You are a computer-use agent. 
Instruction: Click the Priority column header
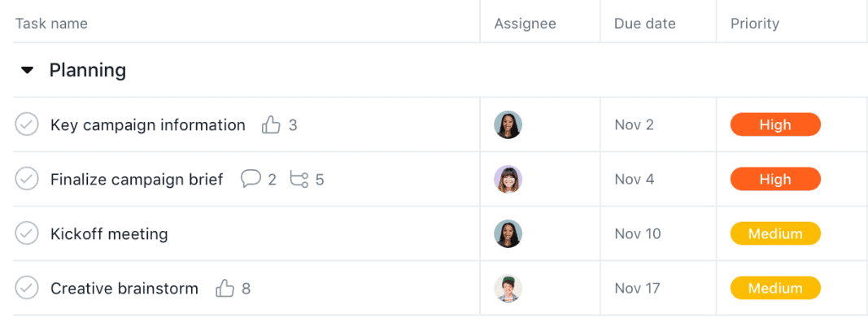coord(755,24)
